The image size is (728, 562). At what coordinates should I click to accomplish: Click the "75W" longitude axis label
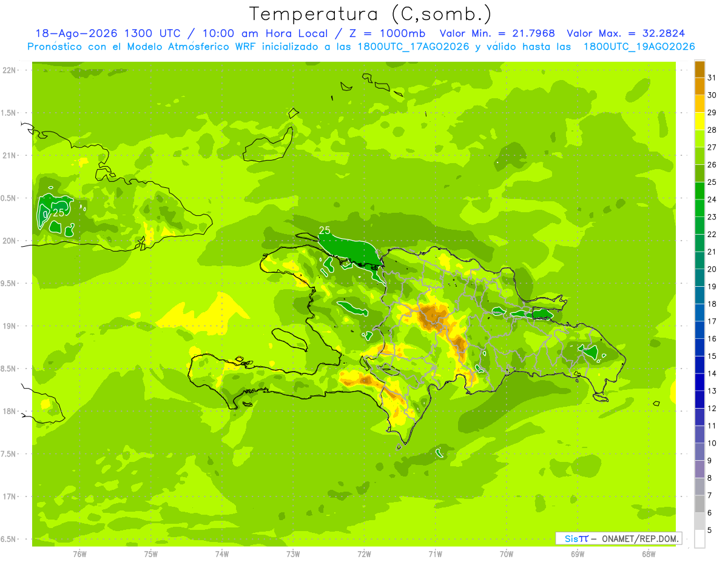coord(151,555)
